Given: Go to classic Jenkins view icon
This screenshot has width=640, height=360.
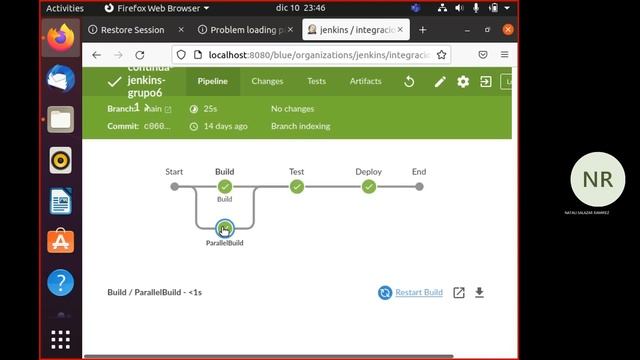Looking at the screenshot, I should tap(486, 82).
